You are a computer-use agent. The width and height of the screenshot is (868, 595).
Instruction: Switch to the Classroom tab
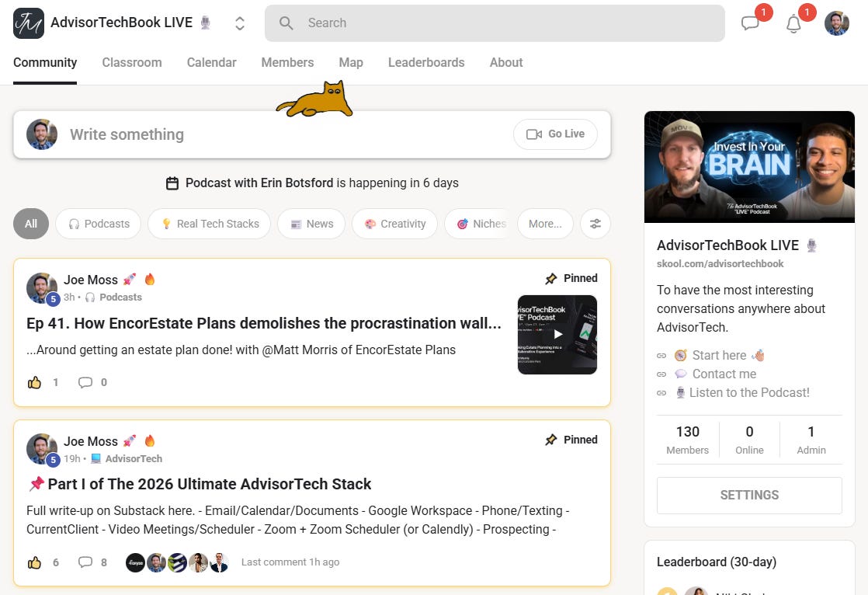tap(132, 63)
